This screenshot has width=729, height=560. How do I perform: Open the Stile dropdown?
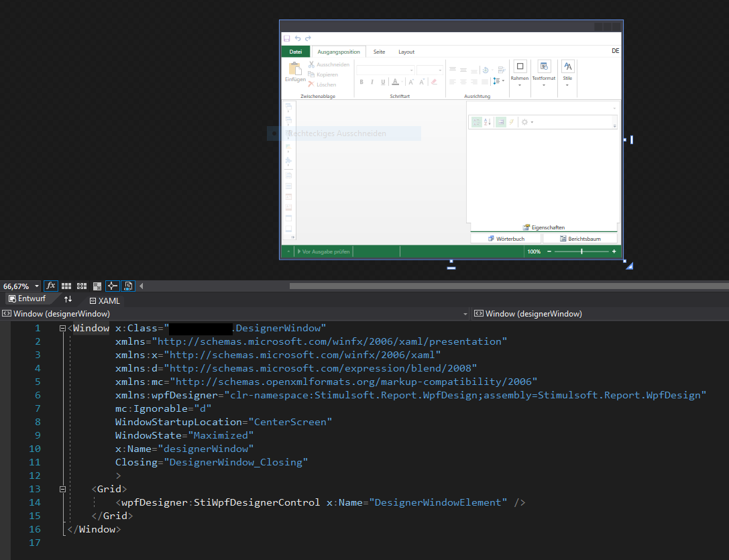[x=567, y=74]
